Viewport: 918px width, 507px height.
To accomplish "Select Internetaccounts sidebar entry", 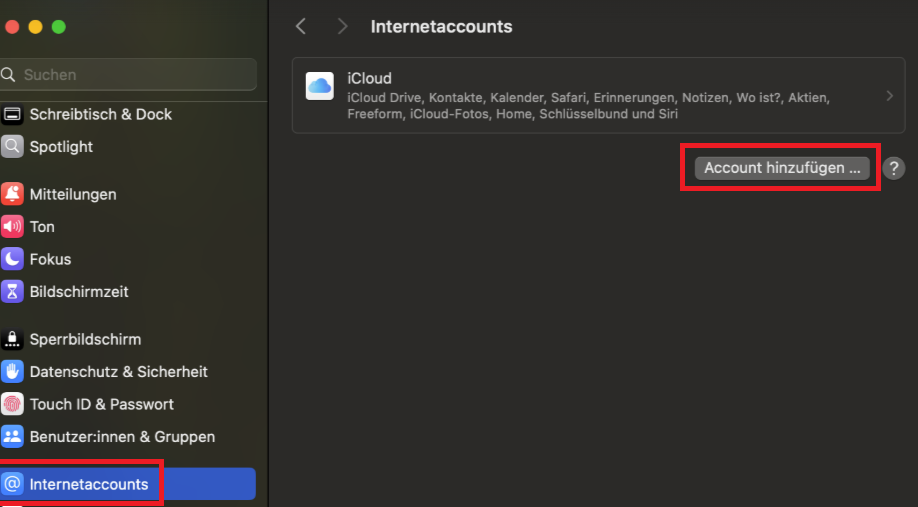I will (128, 484).
